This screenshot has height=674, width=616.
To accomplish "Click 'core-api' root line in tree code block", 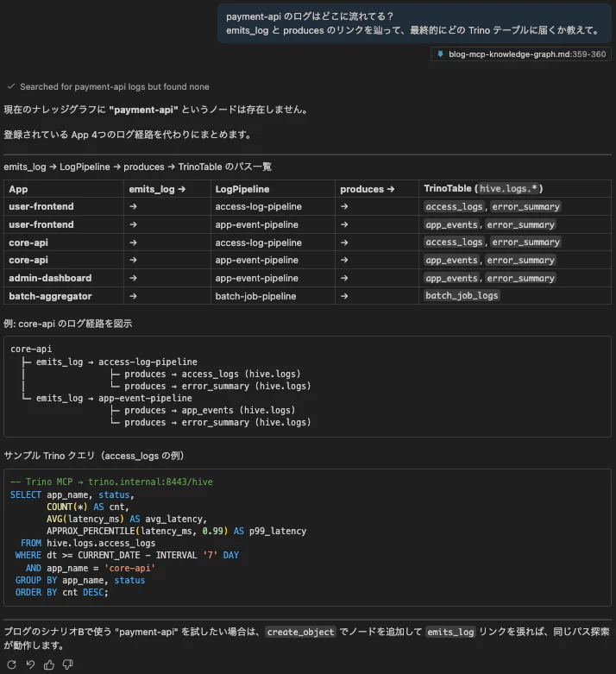I will [x=31, y=349].
